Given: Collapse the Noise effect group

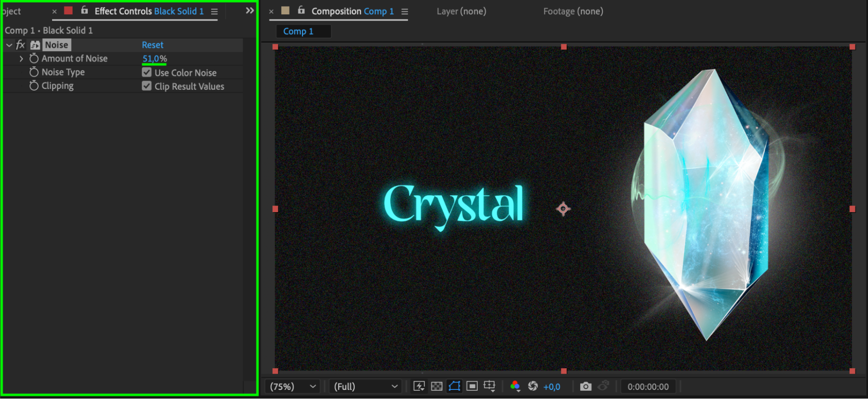Looking at the screenshot, I should tap(9, 45).
